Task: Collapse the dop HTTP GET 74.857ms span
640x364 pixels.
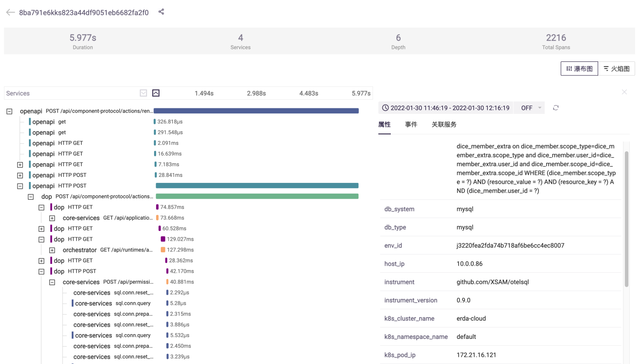Action: 41,207
